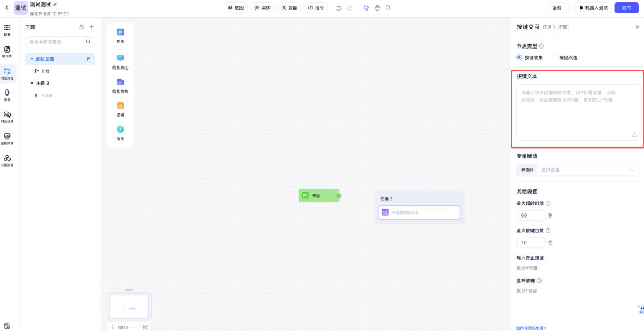Collapse the 起始主题 tree node

click(32, 59)
